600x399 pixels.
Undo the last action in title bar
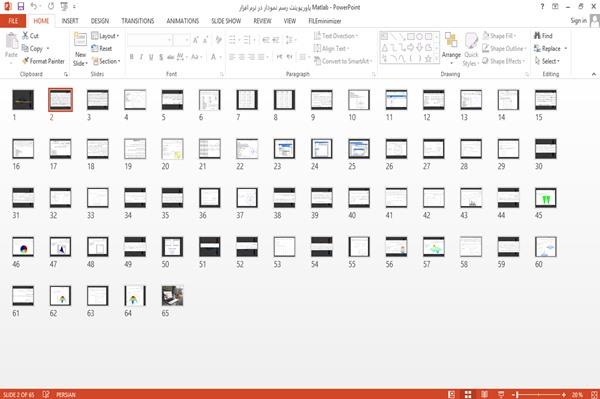click(34, 7)
